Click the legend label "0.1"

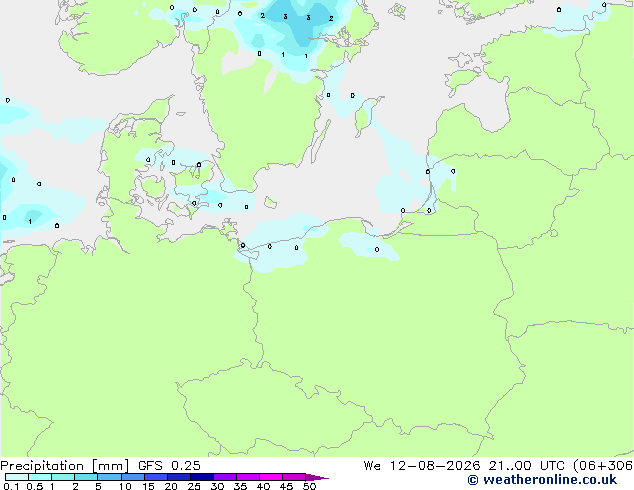pos(11,486)
